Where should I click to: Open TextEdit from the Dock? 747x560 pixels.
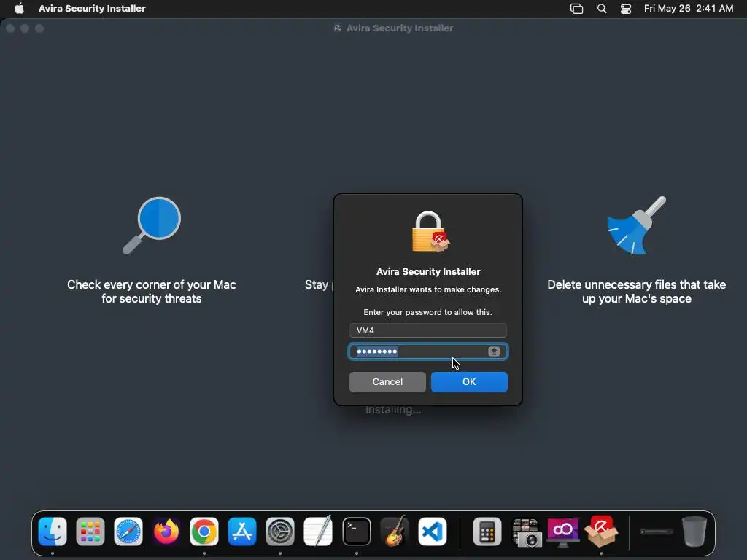318,532
